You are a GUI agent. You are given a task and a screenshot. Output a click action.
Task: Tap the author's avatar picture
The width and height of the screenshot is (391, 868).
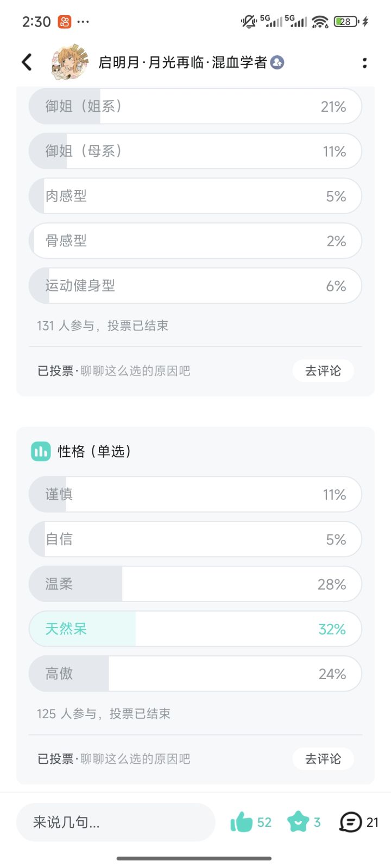(x=70, y=62)
